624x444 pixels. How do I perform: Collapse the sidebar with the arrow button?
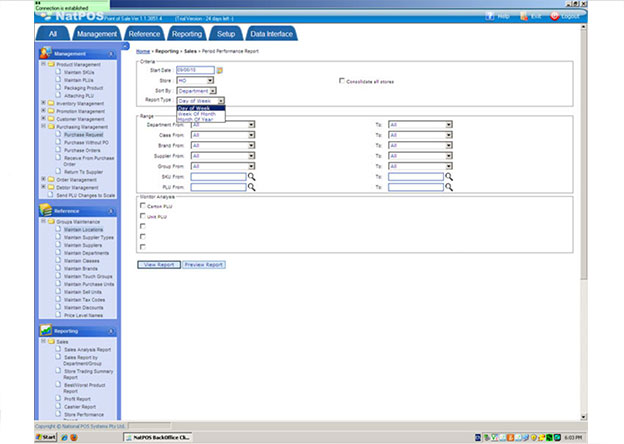coord(125,46)
